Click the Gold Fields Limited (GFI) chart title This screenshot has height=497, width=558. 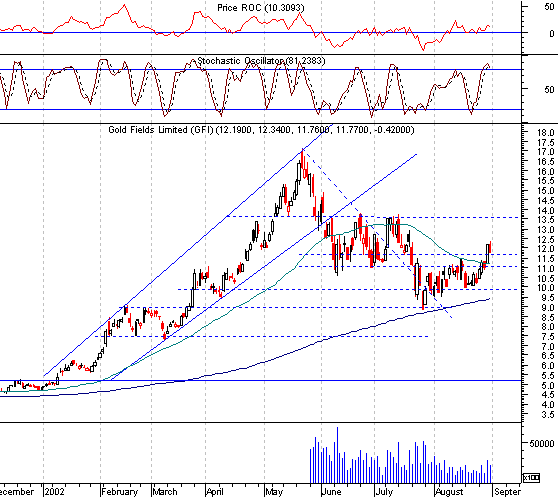coord(261,129)
